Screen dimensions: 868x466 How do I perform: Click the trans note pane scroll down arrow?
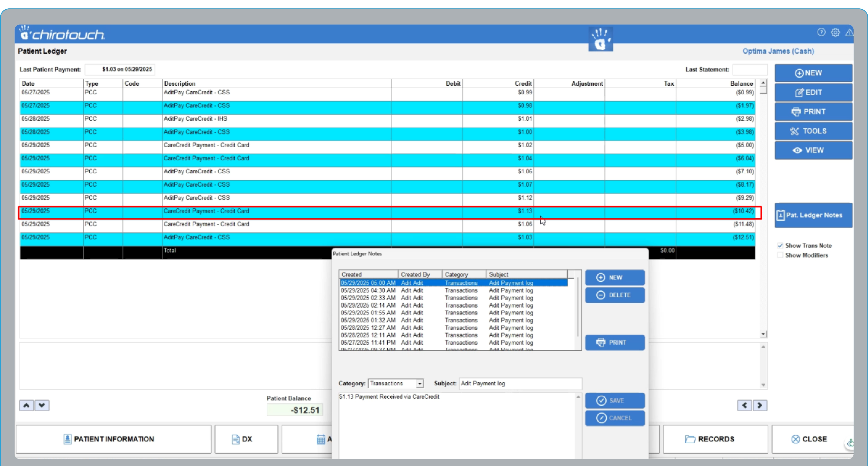[x=763, y=385]
